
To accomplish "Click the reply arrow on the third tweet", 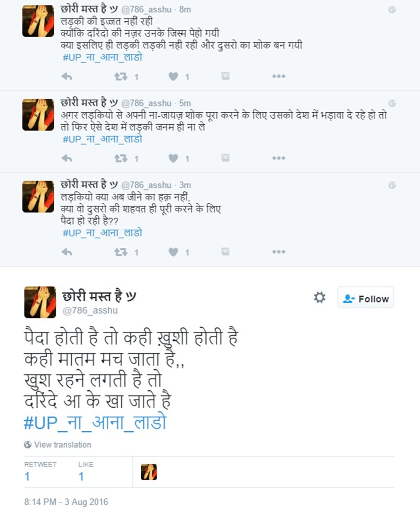I will 68,252.
